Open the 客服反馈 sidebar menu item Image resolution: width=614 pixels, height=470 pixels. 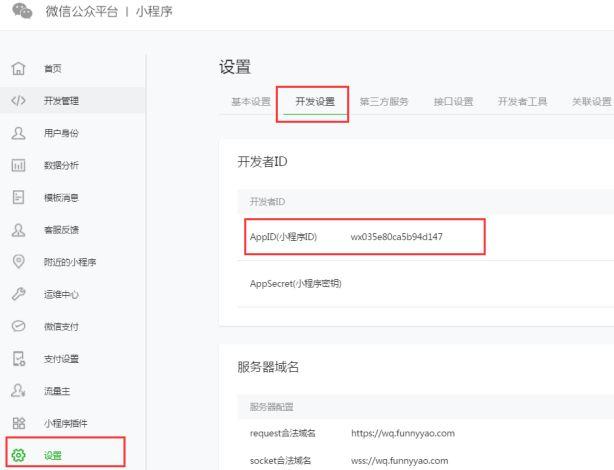pyautogui.click(x=61, y=230)
